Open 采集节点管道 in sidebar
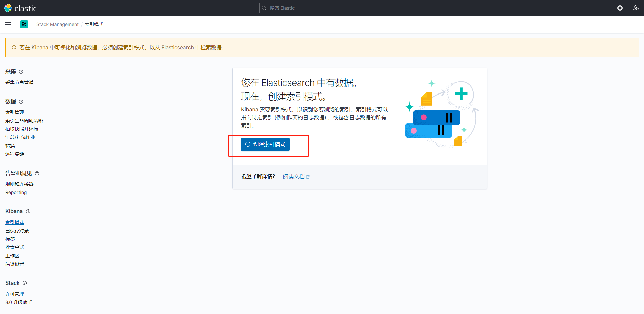The height and width of the screenshot is (314, 644). [x=19, y=82]
